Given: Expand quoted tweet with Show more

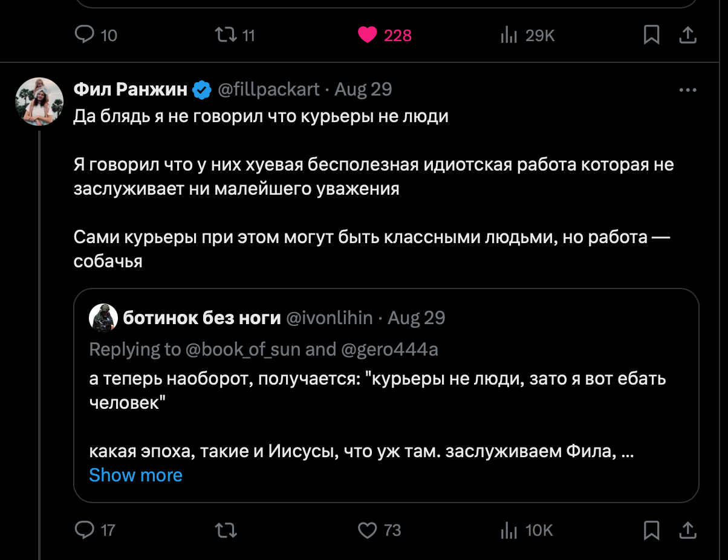Looking at the screenshot, I should tap(135, 475).
